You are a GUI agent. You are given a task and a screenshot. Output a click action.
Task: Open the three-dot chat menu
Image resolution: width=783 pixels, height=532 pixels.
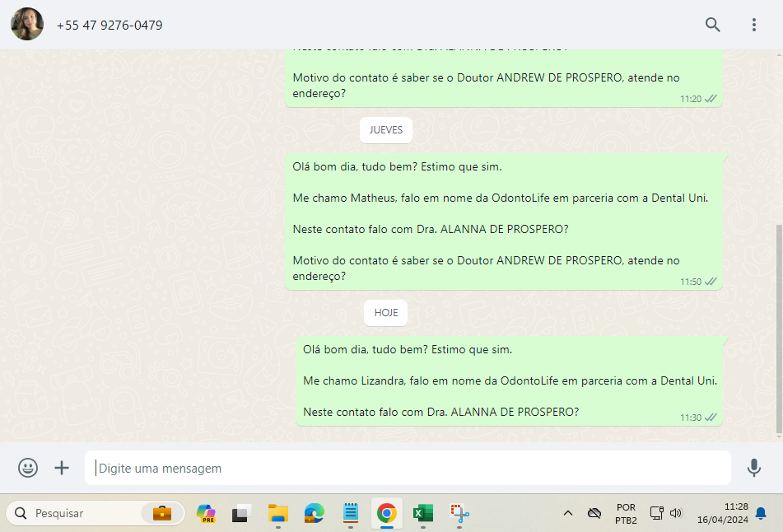754,25
